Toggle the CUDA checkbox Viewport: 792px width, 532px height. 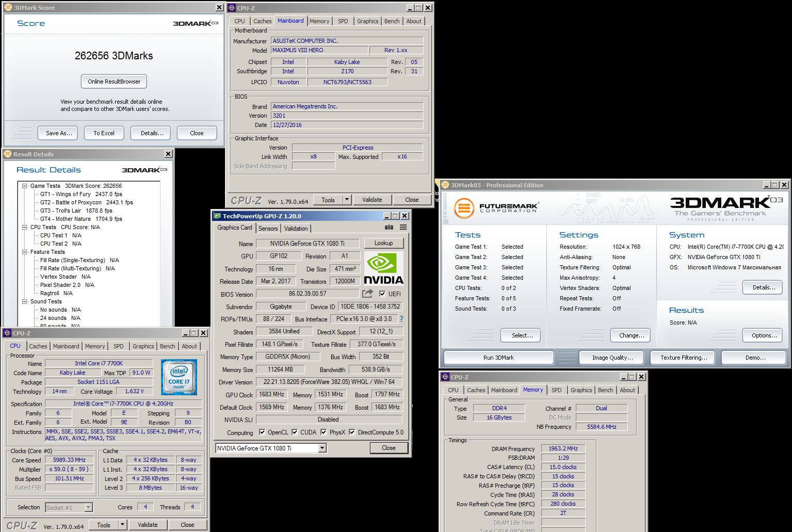tap(295, 432)
